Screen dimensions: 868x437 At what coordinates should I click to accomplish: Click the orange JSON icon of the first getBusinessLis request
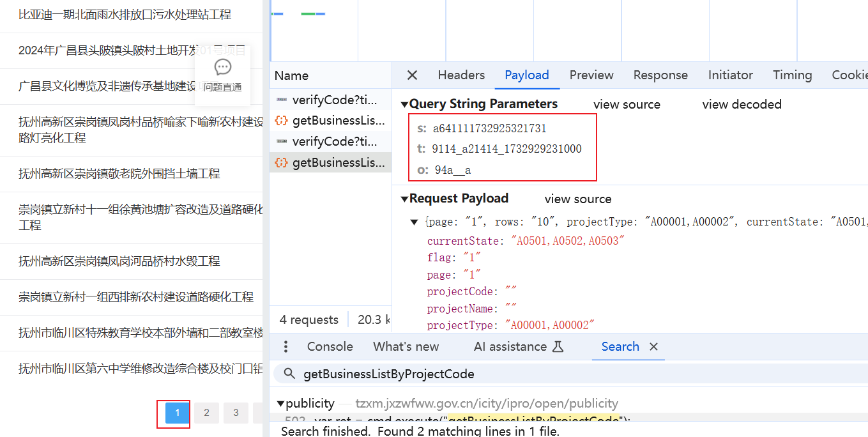281,120
